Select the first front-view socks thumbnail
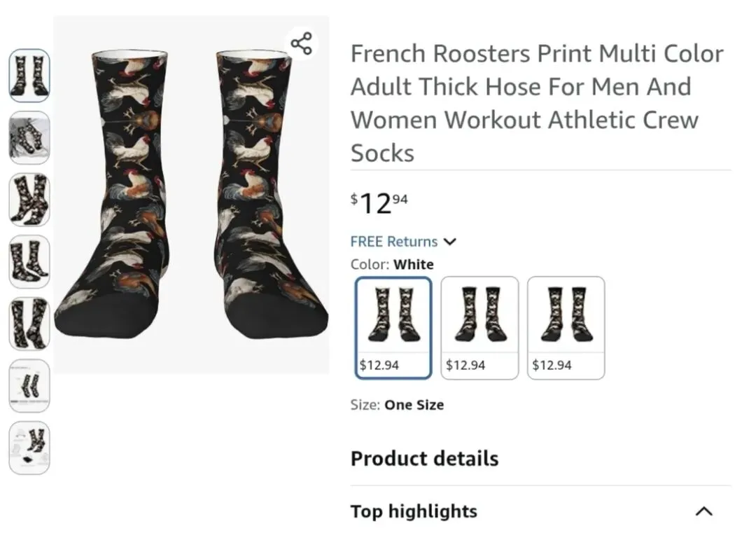 click(x=29, y=76)
